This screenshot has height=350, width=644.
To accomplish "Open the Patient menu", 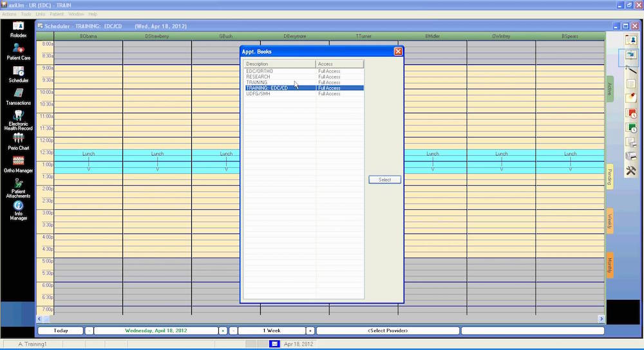I will [57, 14].
